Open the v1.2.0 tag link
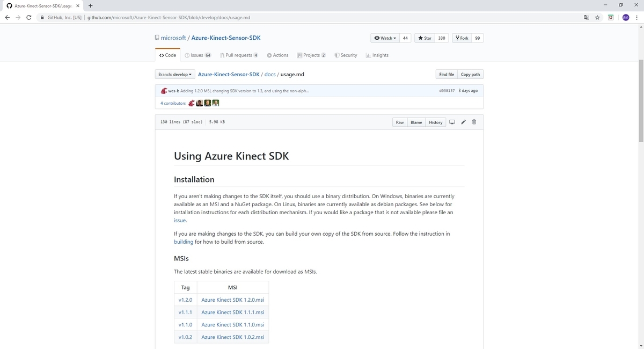The image size is (644, 349). pyautogui.click(x=185, y=300)
